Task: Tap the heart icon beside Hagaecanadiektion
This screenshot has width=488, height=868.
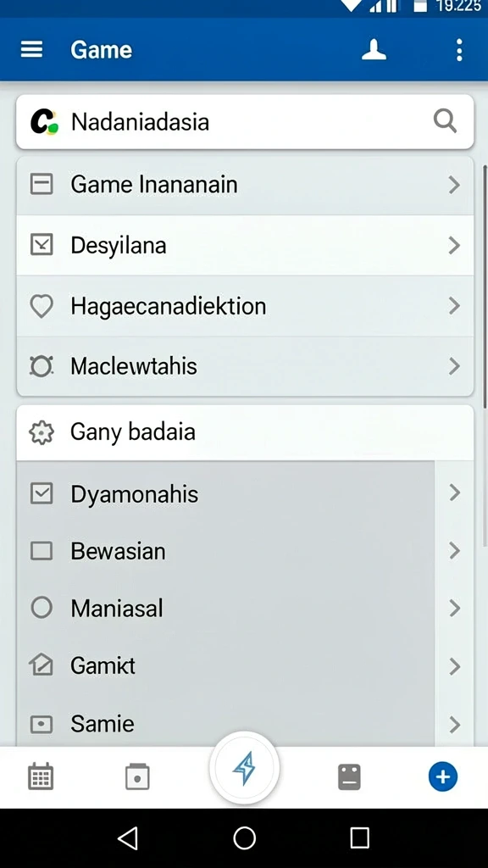Action: [42, 305]
